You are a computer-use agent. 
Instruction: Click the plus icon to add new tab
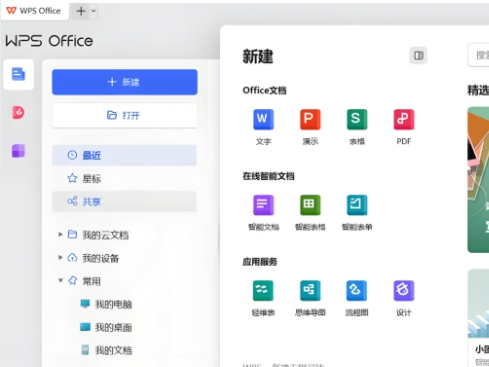click(81, 11)
